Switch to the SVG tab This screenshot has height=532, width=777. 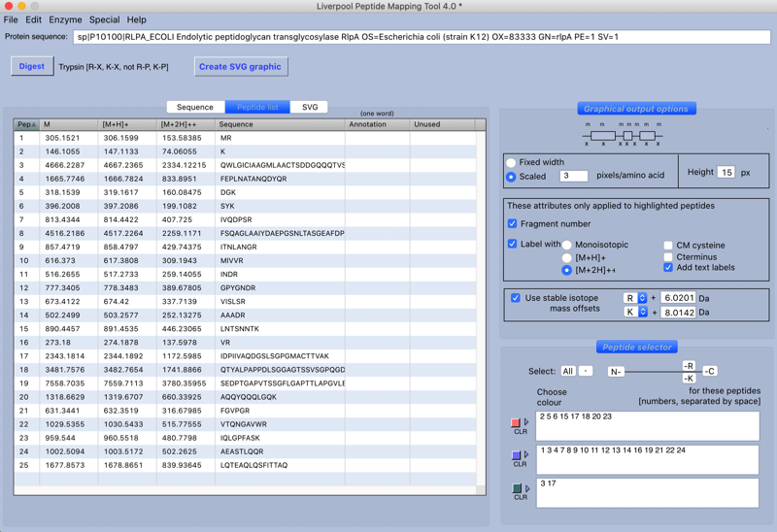click(309, 107)
